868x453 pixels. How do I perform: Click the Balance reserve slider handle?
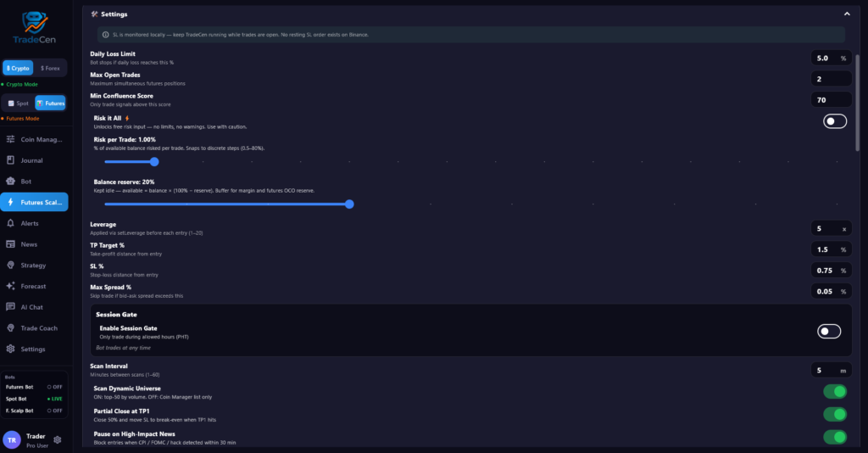point(349,204)
